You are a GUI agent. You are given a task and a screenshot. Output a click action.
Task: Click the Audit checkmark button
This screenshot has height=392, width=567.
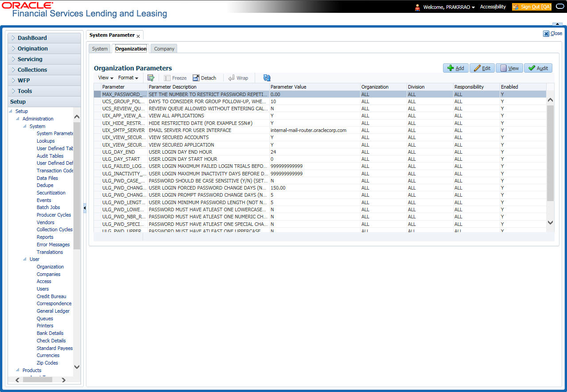tap(538, 68)
